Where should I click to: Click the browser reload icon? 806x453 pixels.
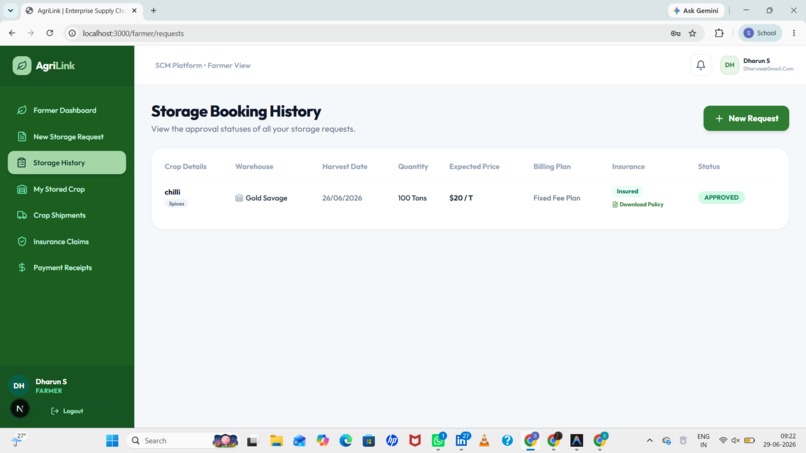pyautogui.click(x=50, y=33)
